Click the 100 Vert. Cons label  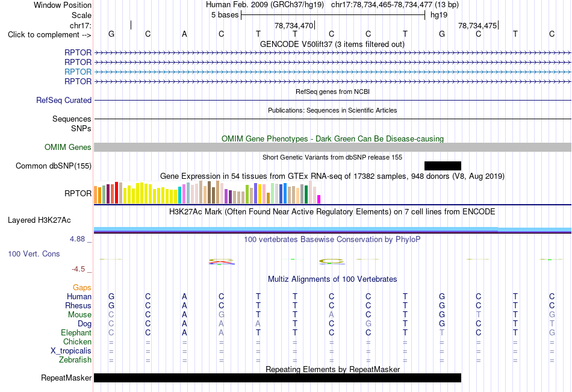point(34,254)
